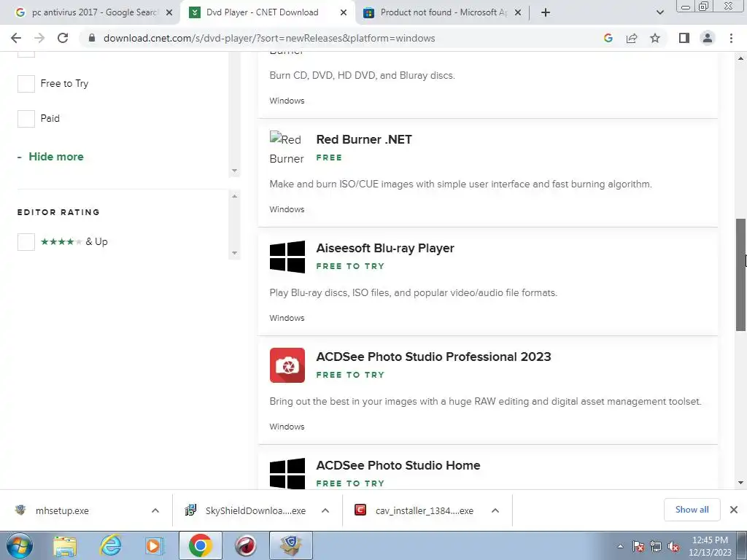Viewport: 747px width, 560px height.
Task: Click 'Burn CD, DVD, HD DVD' description
Action: [x=362, y=76]
